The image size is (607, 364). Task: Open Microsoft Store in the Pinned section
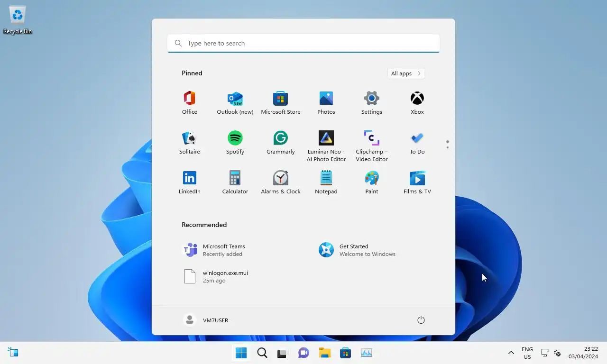point(281,103)
